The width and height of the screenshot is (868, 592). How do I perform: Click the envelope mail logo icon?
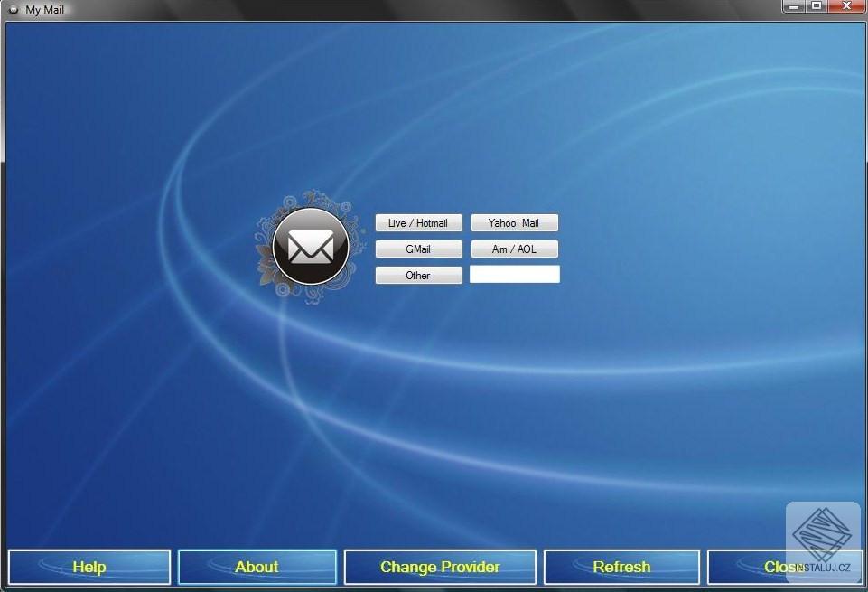point(311,247)
